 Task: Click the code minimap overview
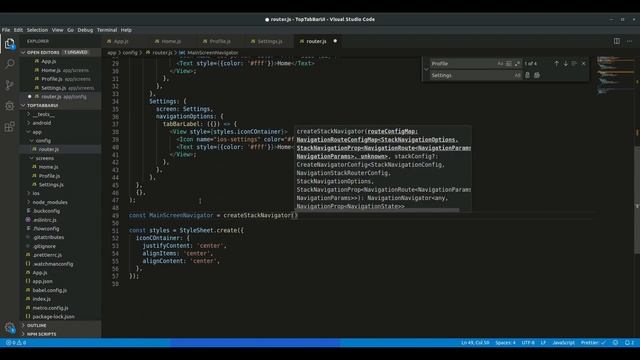615,76
